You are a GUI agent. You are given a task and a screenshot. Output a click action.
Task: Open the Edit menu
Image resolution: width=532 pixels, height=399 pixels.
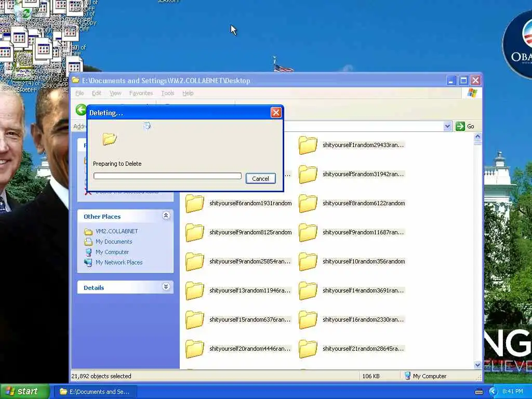(x=96, y=93)
